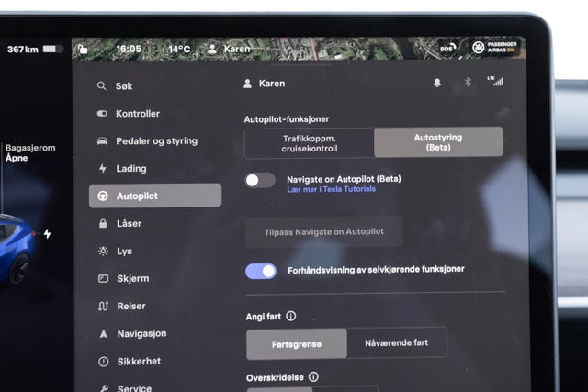Click the trip icon beside Reiser
The width and height of the screenshot is (588, 392).
tap(103, 307)
